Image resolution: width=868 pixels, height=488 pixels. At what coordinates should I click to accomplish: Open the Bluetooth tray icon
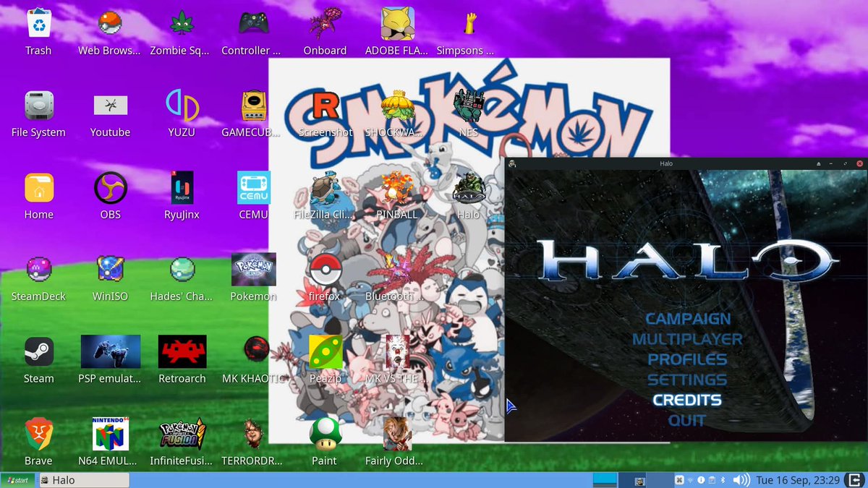pos(723,480)
